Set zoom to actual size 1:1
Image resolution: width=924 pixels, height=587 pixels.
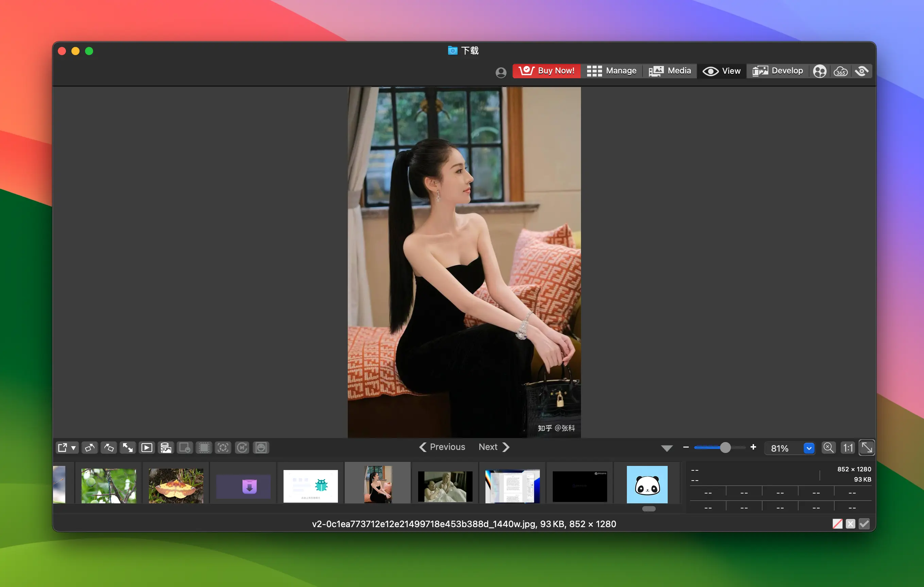point(848,448)
